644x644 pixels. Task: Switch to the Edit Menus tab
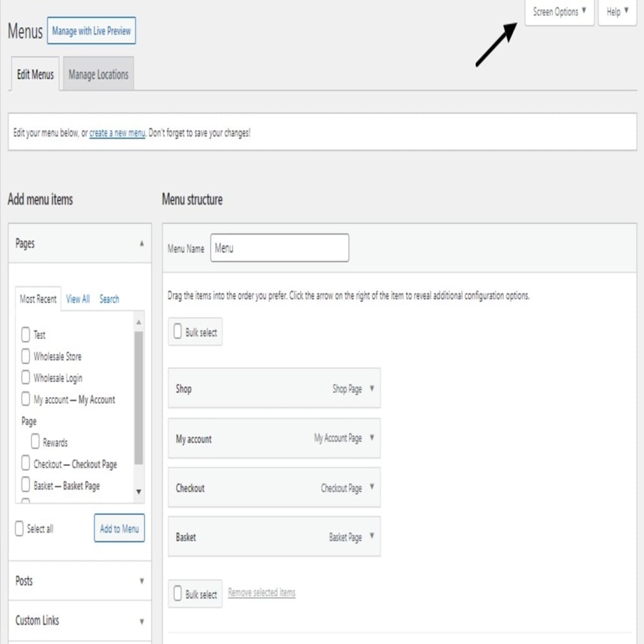tap(35, 74)
